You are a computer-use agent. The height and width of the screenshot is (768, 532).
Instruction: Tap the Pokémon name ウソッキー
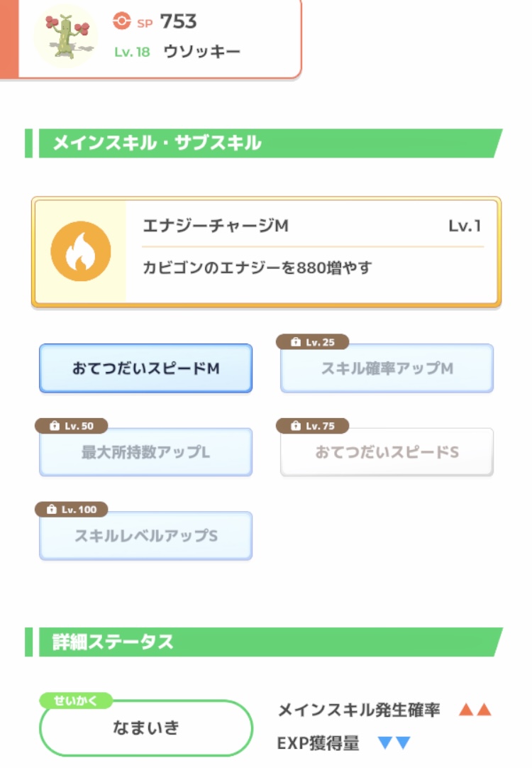point(201,52)
